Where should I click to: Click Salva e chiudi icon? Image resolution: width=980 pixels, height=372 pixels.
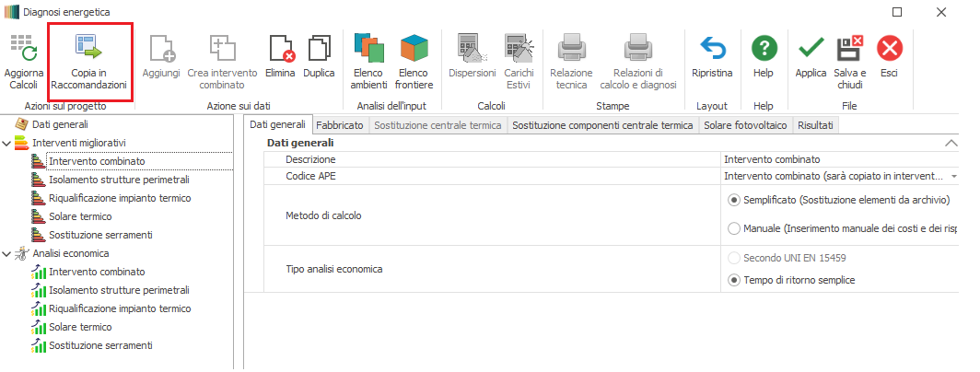(849, 49)
